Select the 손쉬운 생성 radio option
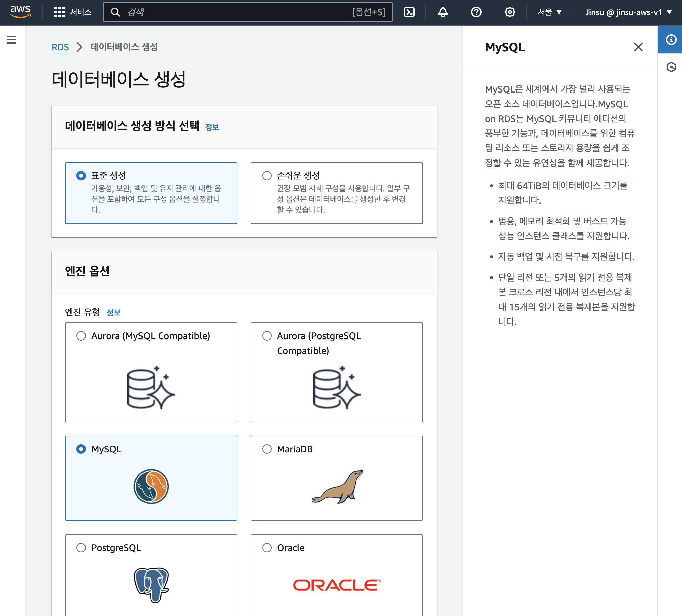This screenshot has height=616, width=682. (x=267, y=176)
